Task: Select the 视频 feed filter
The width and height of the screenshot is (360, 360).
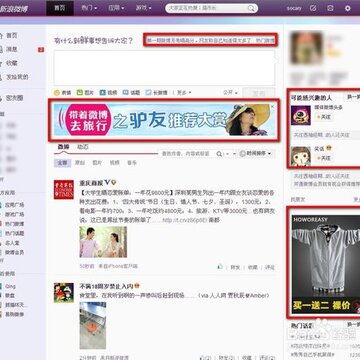Action: pos(114,163)
